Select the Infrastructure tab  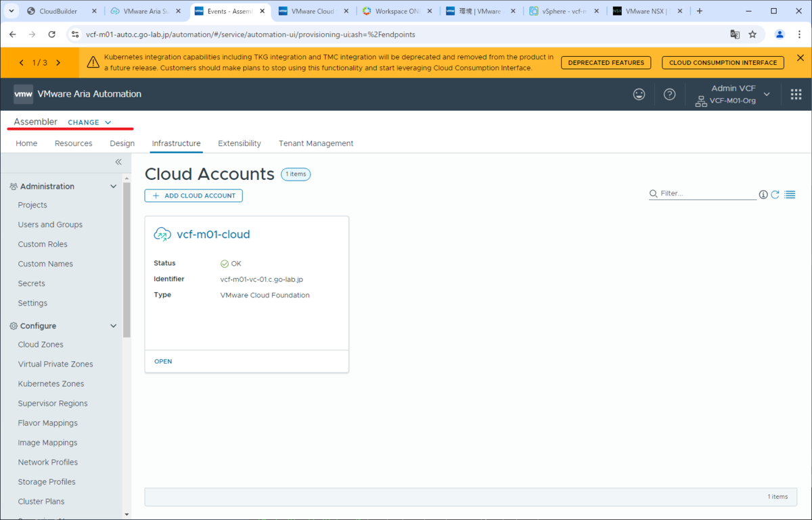tap(176, 143)
